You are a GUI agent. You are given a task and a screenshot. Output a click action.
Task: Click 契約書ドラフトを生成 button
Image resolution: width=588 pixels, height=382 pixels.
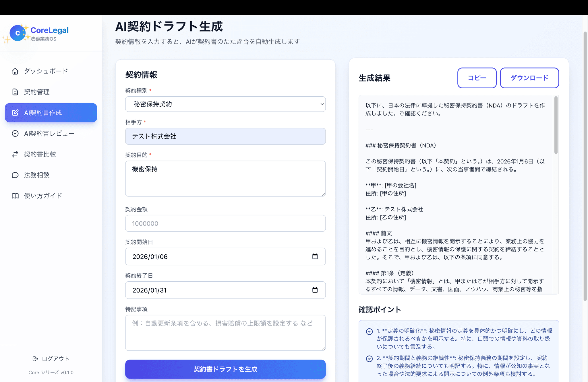pos(225,369)
